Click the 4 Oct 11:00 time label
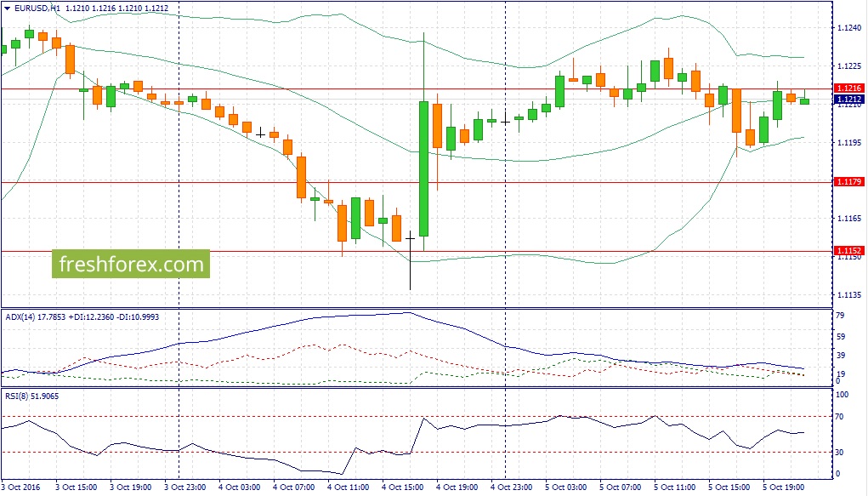 (x=349, y=487)
